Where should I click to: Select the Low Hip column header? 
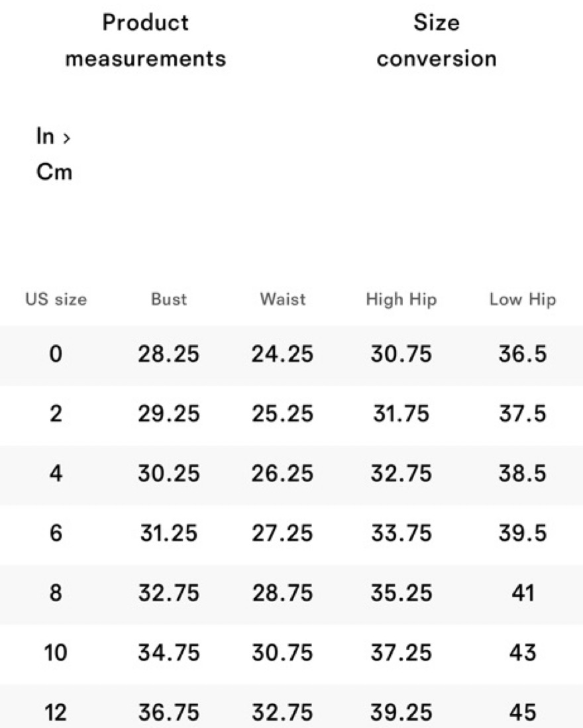click(x=523, y=299)
